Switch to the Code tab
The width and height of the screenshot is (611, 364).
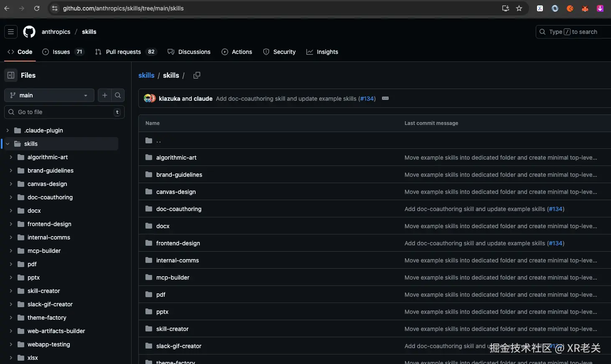[x=20, y=52]
